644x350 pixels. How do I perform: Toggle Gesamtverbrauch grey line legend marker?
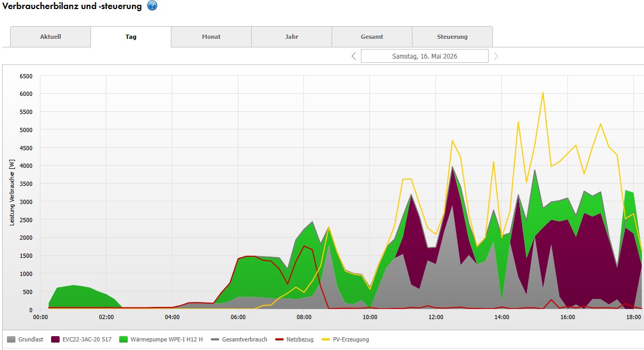pos(214,339)
